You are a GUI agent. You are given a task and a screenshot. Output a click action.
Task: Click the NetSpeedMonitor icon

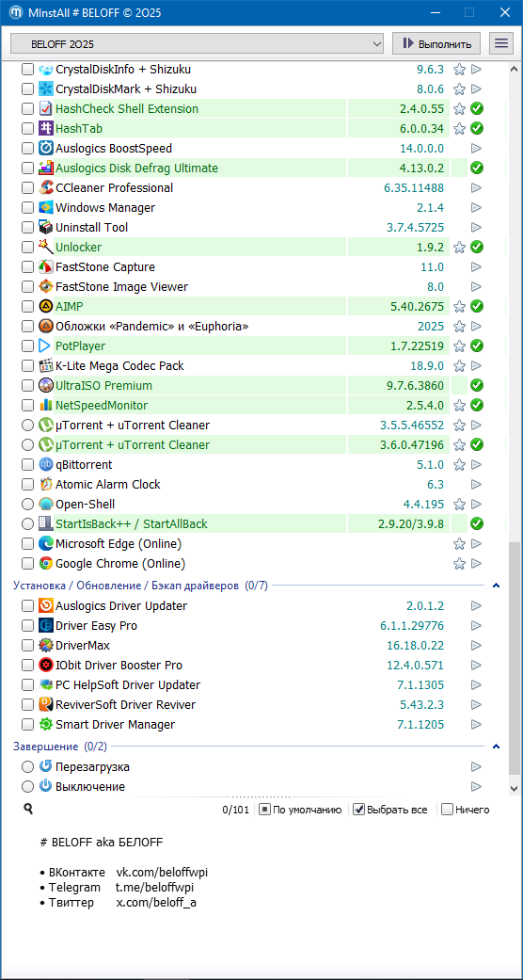point(45,406)
